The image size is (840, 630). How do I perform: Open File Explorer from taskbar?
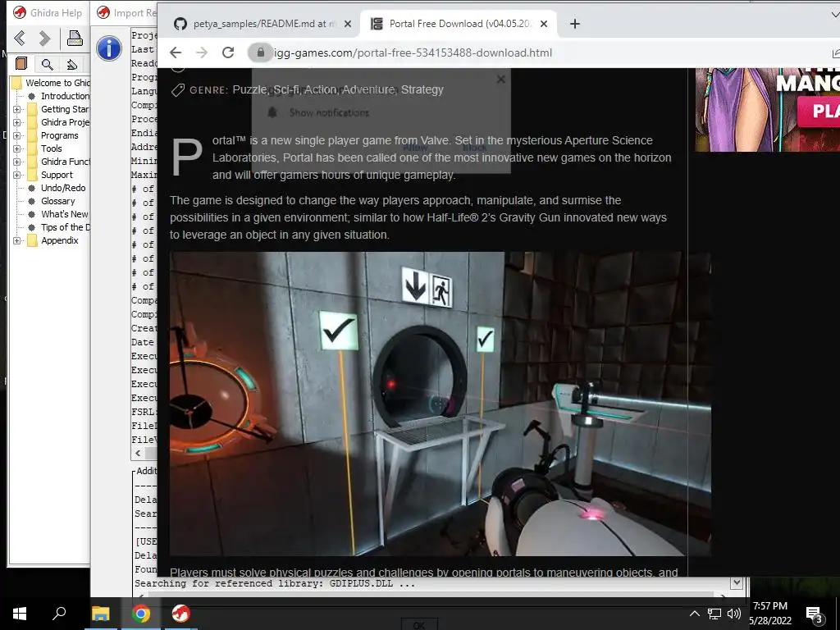[x=100, y=614]
